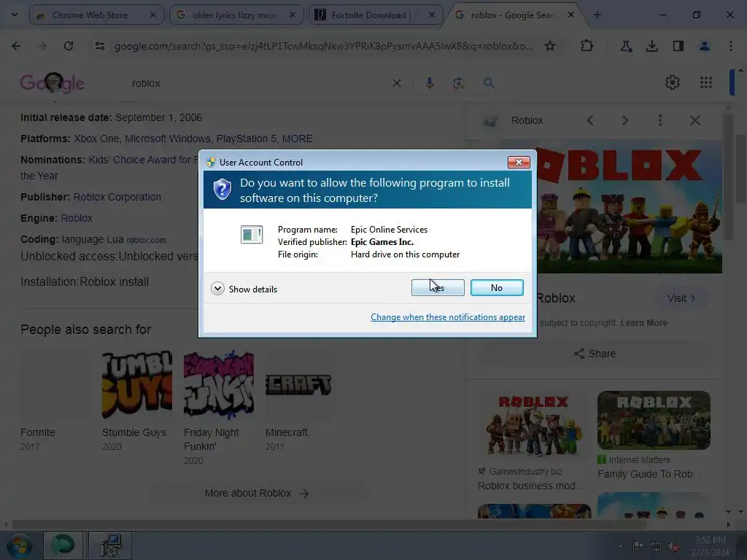Click Visit button for Roblox image
This screenshot has width=747, height=560.
pyautogui.click(x=681, y=298)
